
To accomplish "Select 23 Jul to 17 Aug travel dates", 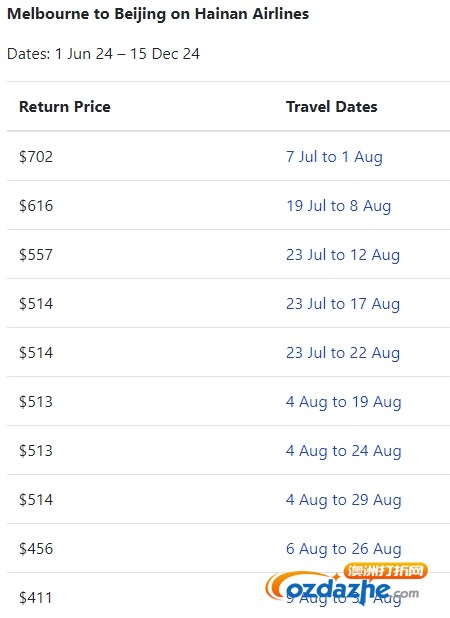I will coord(343,304).
